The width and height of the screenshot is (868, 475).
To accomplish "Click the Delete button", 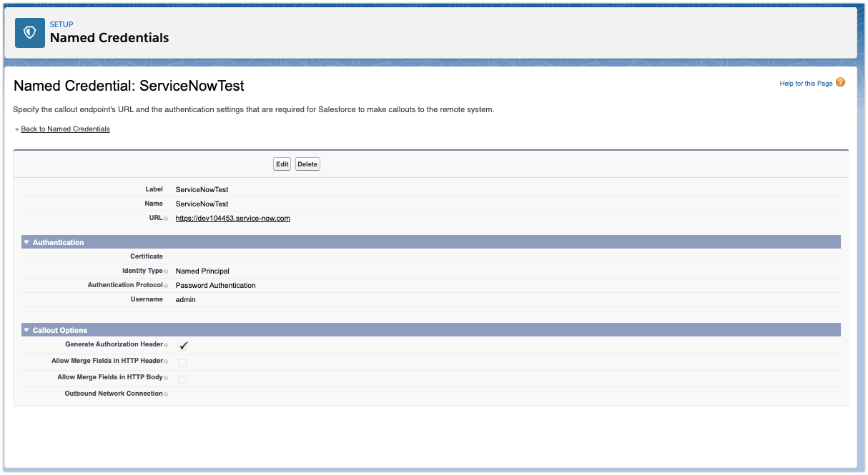I will tap(307, 164).
